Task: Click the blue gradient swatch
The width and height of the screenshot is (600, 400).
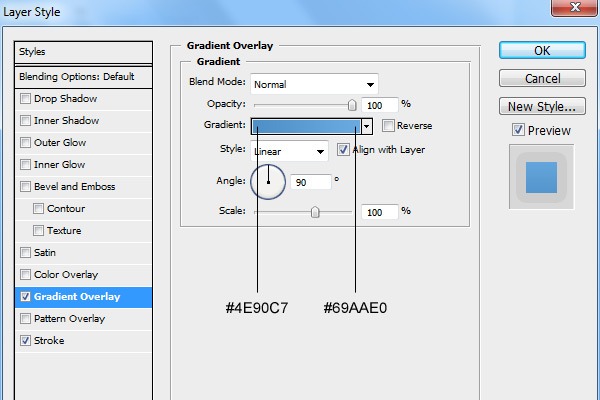Action: (x=306, y=126)
